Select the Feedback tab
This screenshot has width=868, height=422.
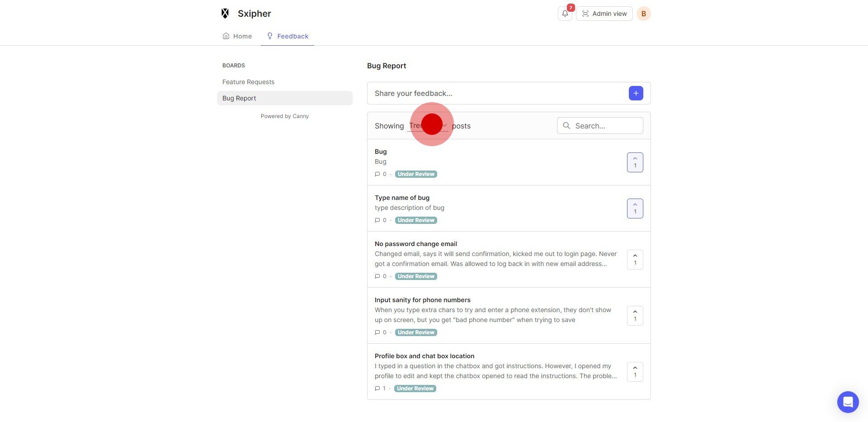click(288, 36)
